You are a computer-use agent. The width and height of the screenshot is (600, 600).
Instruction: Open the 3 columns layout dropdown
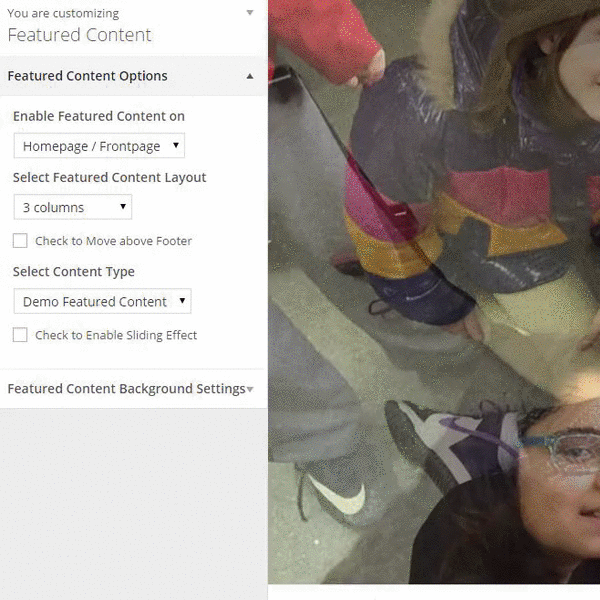tap(73, 207)
